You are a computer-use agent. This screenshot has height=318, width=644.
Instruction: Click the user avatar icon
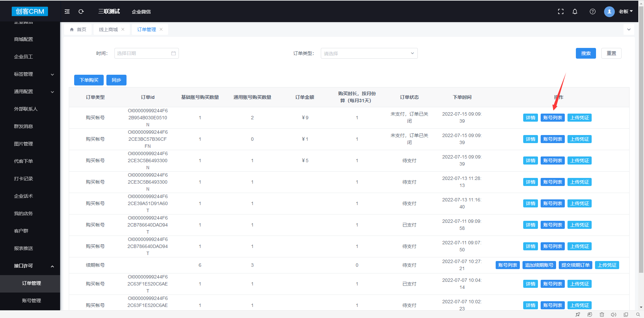[x=609, y=11]
